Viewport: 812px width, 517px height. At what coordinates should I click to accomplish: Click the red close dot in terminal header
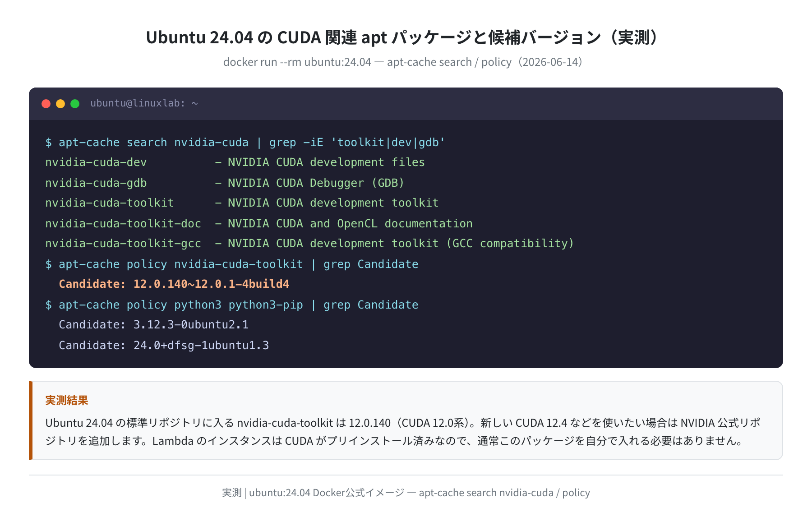coord(46,104)
